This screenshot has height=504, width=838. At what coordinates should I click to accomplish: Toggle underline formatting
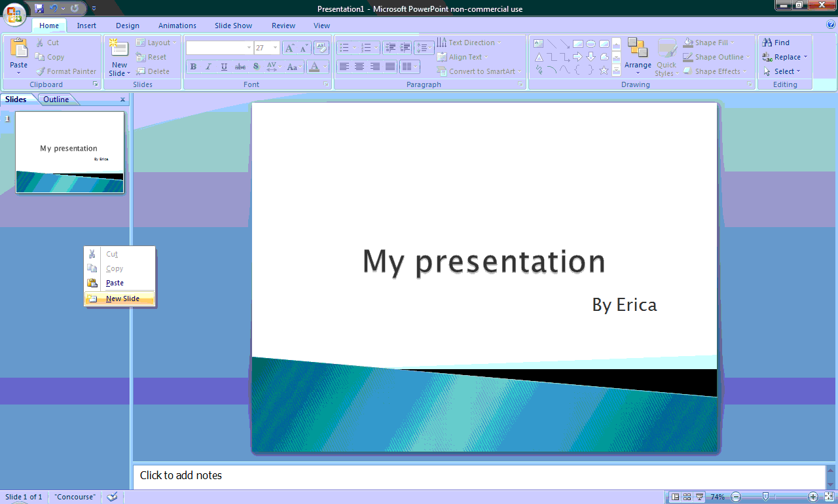point(223,66)
